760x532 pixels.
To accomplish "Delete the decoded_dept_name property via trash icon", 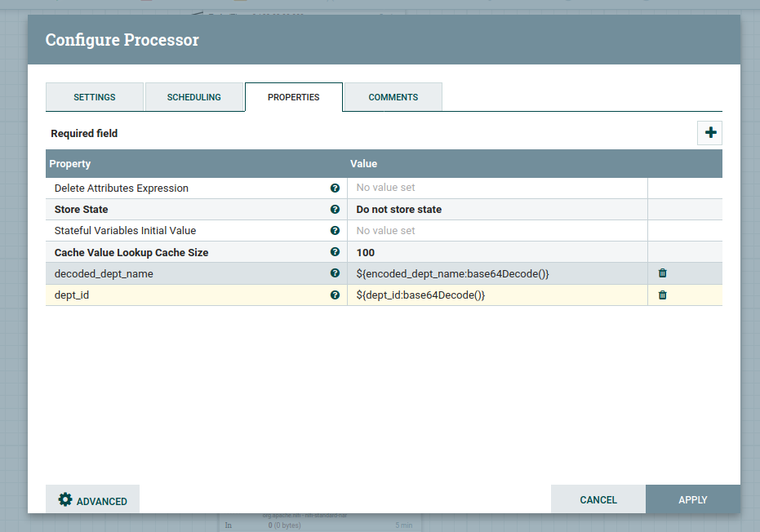I will point(662,274).
